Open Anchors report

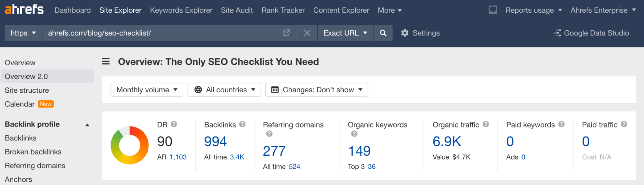click(18, 179)
